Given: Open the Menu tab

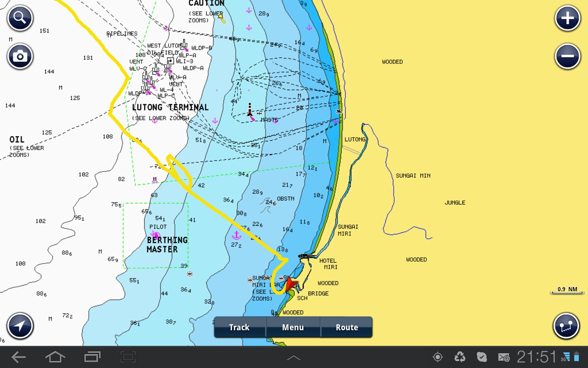Looking at the screenshot, I should (x=293, y=328).
